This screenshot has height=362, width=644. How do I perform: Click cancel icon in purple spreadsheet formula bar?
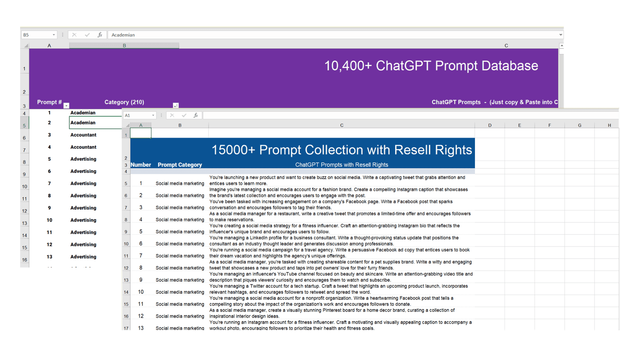point(74,35)
